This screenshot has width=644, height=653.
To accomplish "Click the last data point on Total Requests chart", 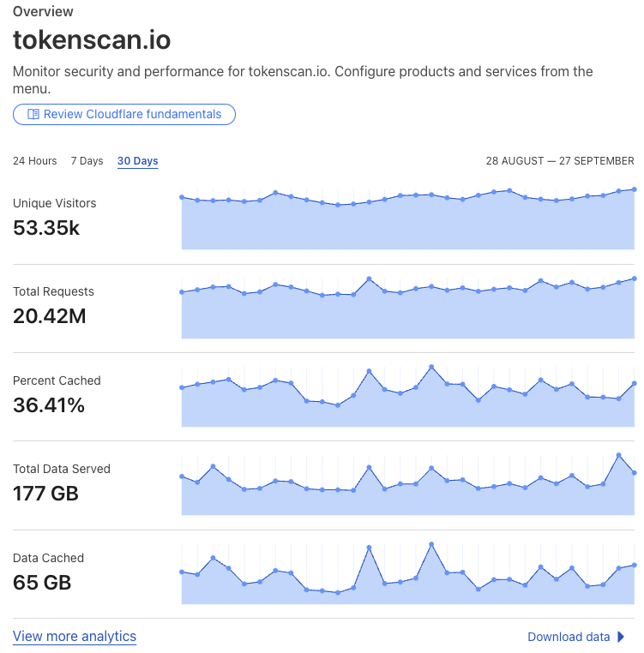I will tap(634, 279).
